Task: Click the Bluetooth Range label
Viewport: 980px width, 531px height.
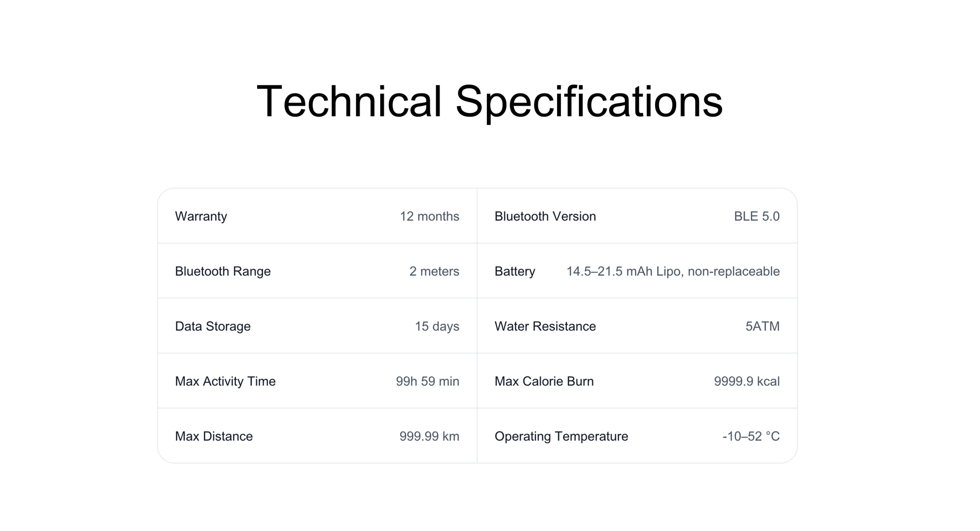Action: click(222, 271)
